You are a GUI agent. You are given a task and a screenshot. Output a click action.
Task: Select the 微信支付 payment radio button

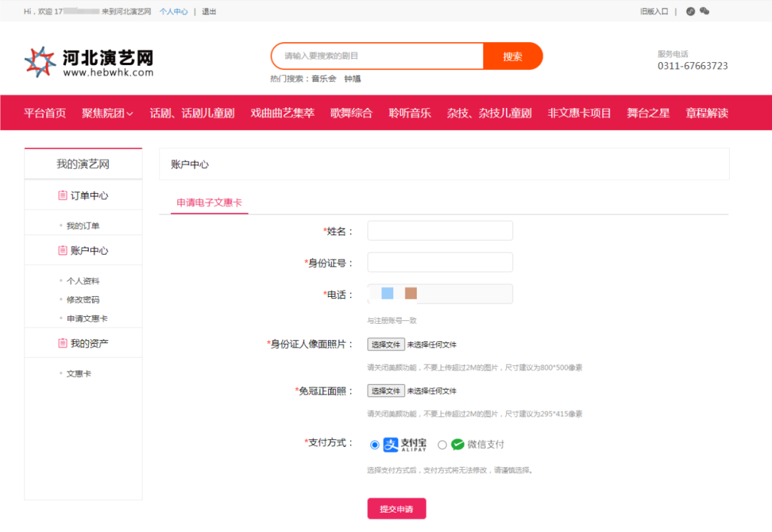click(442, 443)
